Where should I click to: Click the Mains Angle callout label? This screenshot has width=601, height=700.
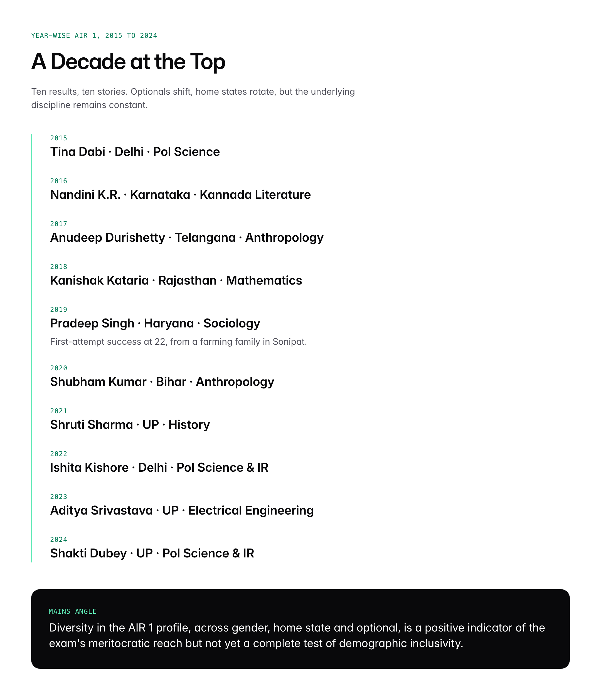[73, 611]
